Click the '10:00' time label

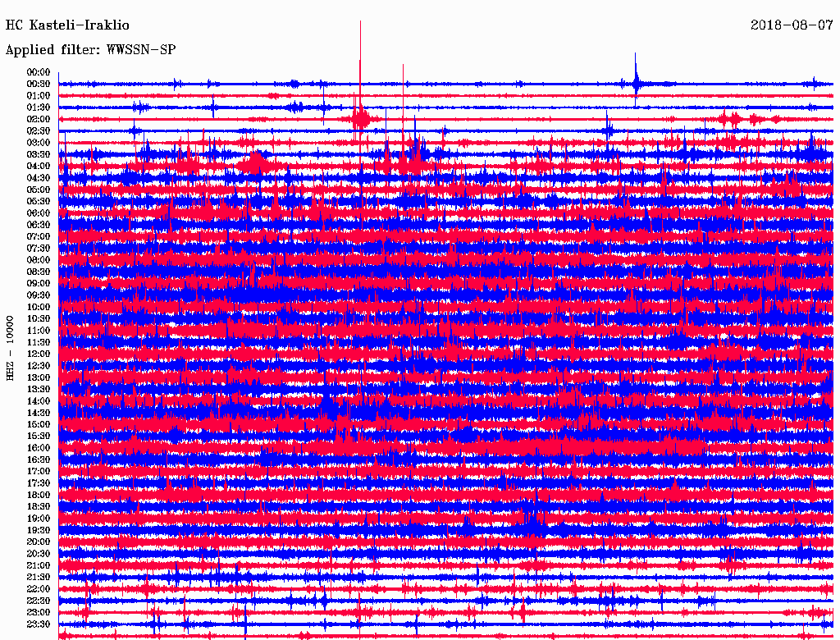(x=39, y=307)
